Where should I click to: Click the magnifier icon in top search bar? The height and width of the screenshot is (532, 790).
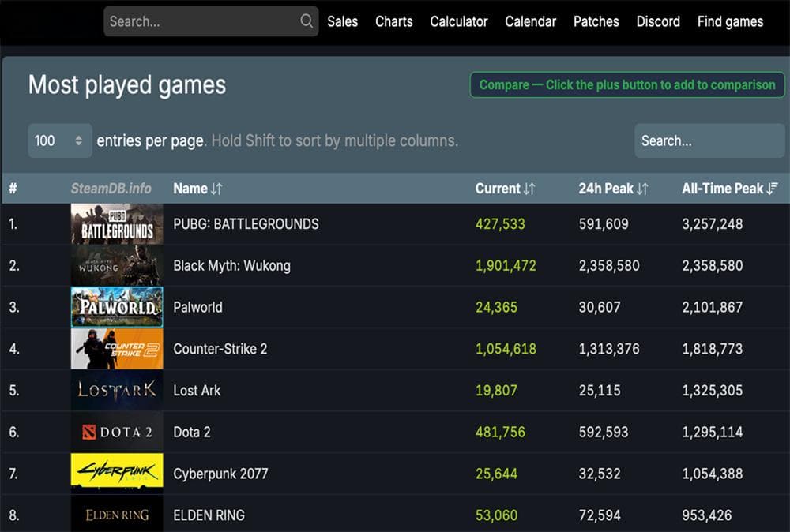click(307, 21)
